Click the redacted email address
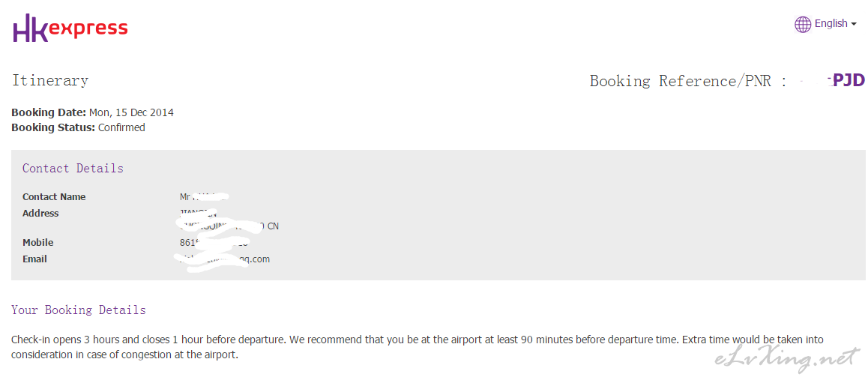 [x=223, y=259]
